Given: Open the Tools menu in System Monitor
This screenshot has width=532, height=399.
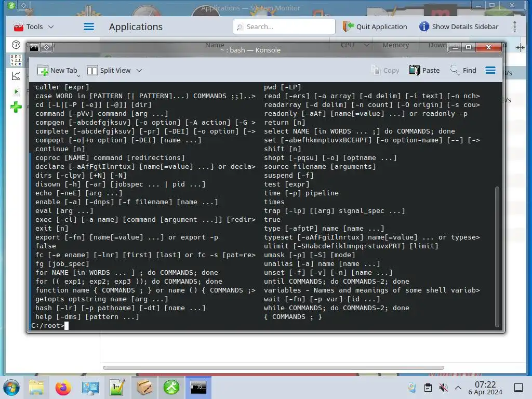Looking at the screenshot, I should click(x=33, y=26).
